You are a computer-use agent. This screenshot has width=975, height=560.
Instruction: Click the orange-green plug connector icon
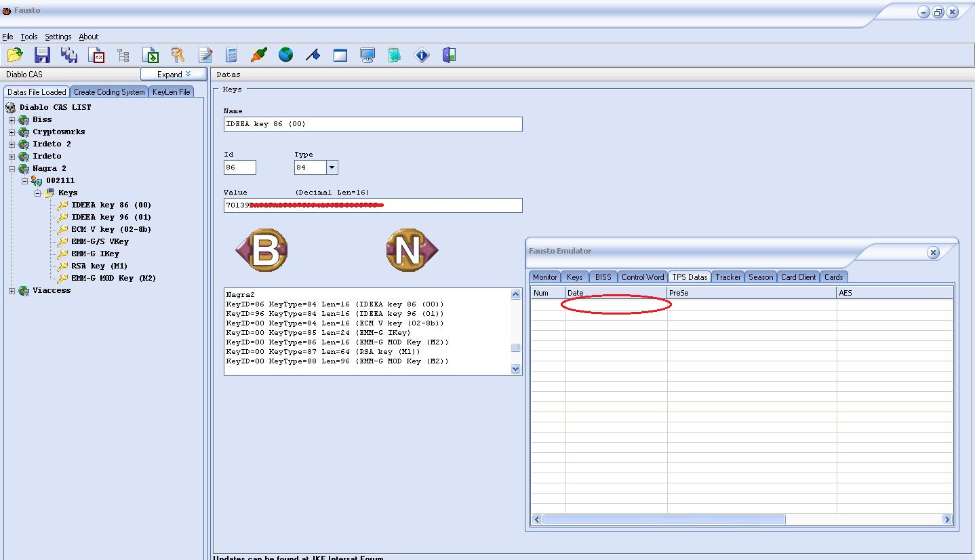[x=259, y=55]
